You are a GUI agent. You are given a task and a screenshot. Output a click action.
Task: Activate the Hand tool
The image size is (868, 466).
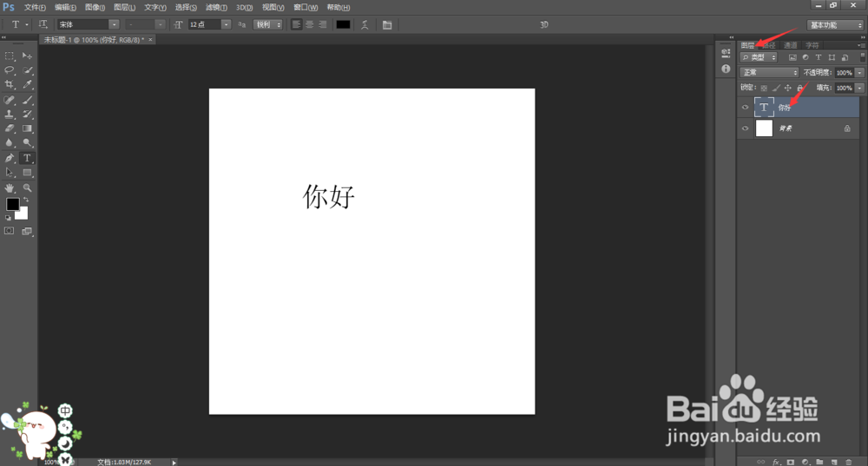[10, 188]
